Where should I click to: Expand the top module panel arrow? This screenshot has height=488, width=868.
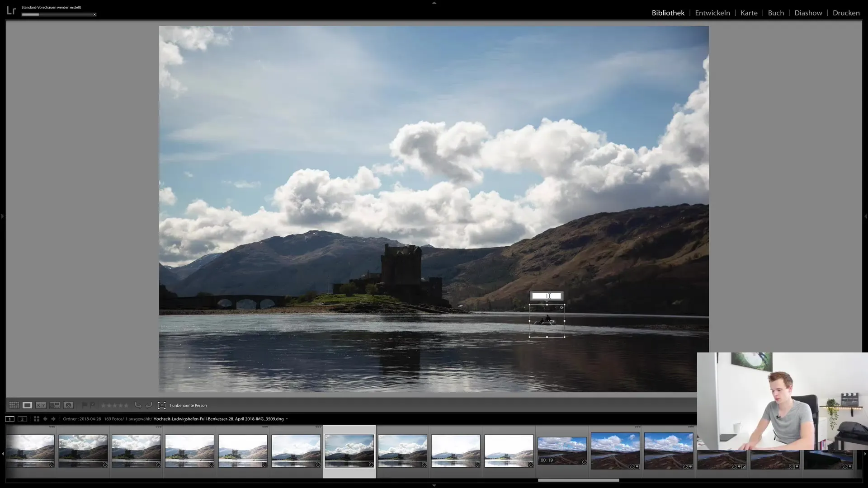(434, 3)
